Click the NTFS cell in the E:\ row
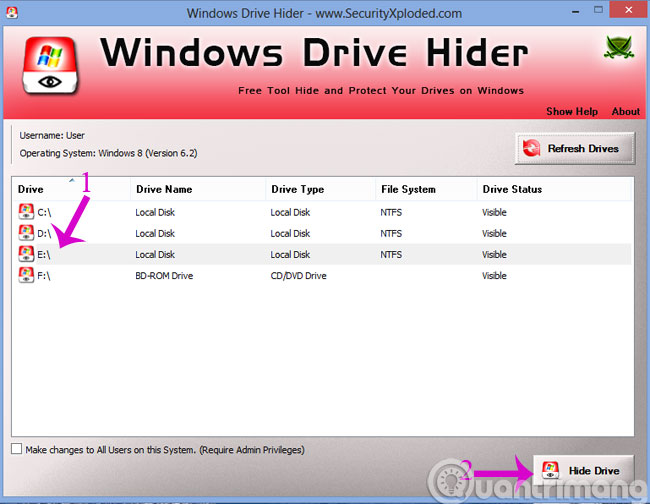 pos(391,254)
